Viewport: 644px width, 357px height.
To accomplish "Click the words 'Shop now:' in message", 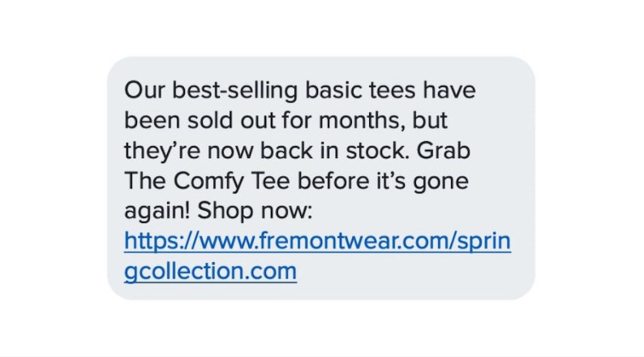I will 255,211.
